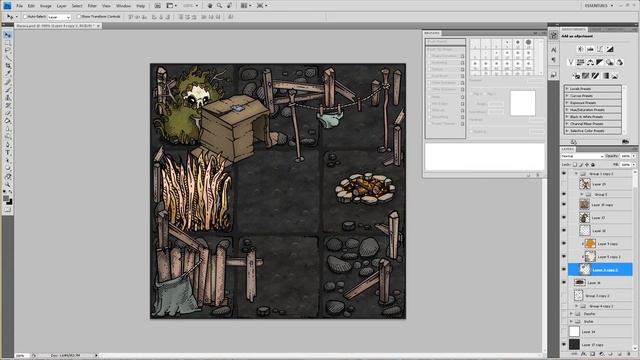Image resolution: width=640 pixels, height=360 pixels.
Task: Add a Photo Filter adjustment
Action: point(609,62)
